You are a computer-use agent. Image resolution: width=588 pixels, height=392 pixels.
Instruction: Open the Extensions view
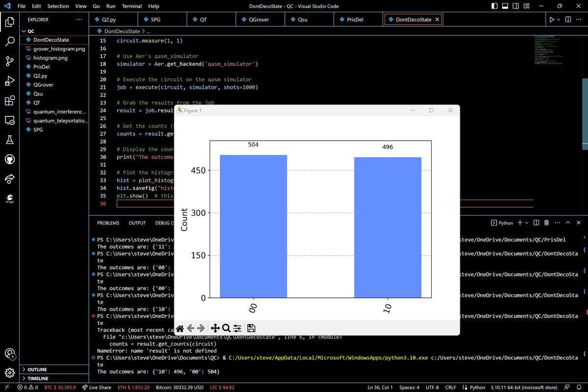pyautogui.click(x=10, y=101)
